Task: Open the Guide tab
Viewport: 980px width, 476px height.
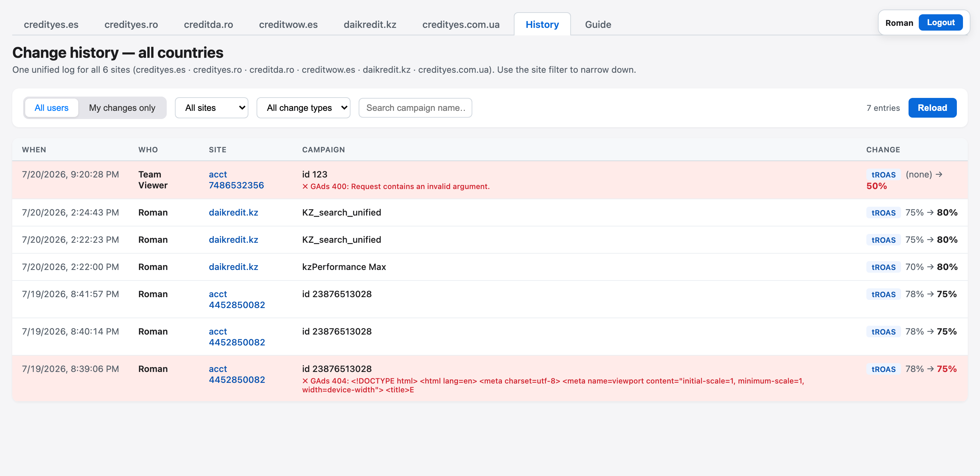Action: click(598, 24)
